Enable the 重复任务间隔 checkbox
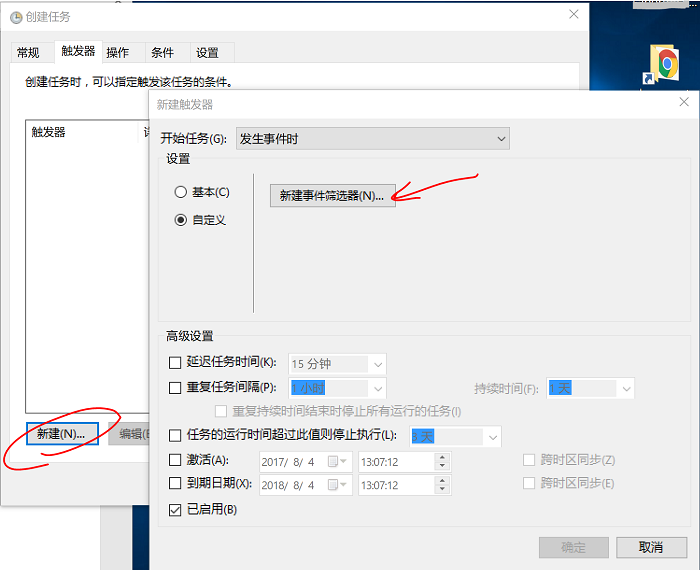The image size is (700, 570). pyautogui.click(x=176, y=388)
